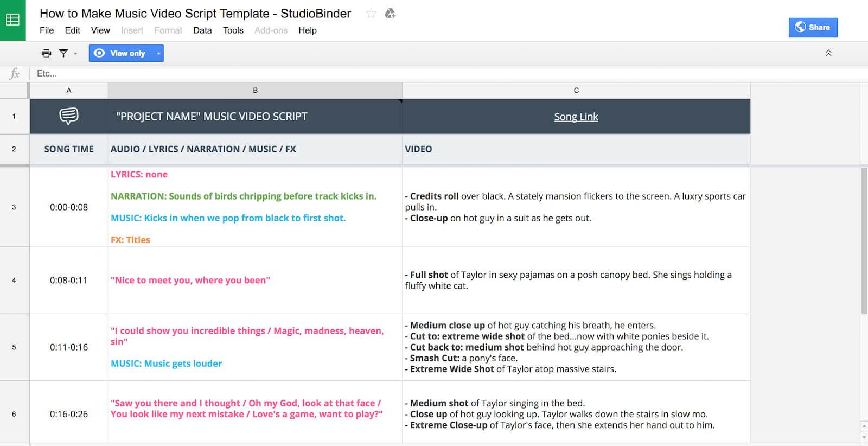
Task: Select the Full shot of Taylor video cell
Action: (576, 280)
